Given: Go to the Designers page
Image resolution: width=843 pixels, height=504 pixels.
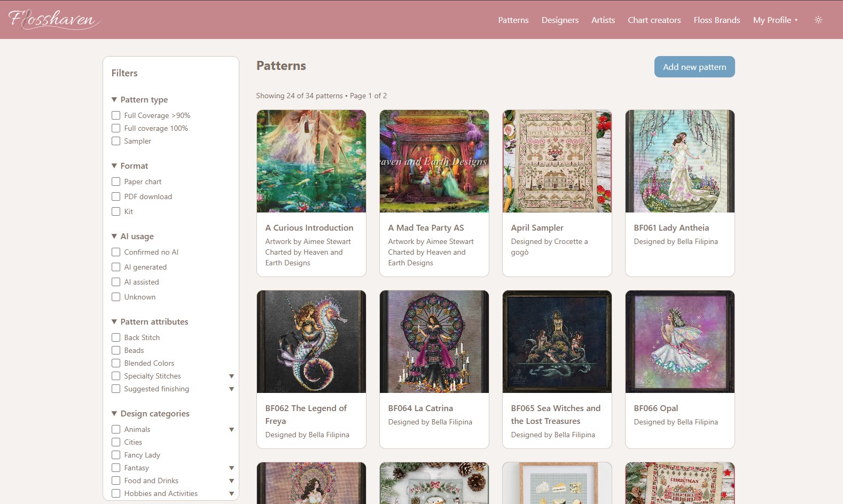Looking at the screenshot, I should point(560,20).
